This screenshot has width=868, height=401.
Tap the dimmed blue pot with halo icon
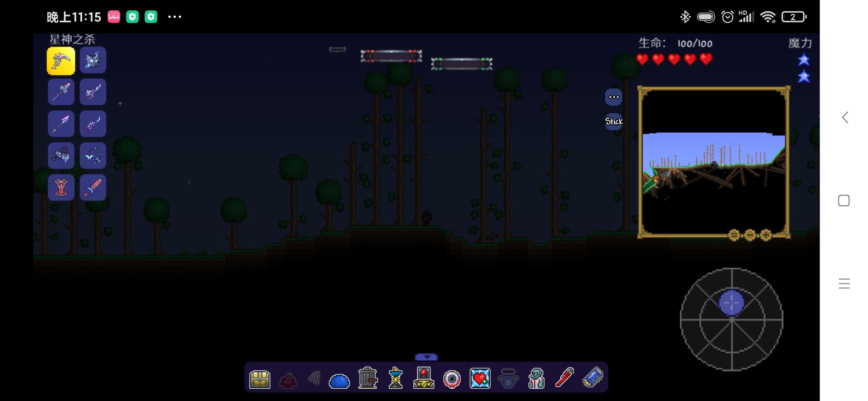tap(508, 379)
